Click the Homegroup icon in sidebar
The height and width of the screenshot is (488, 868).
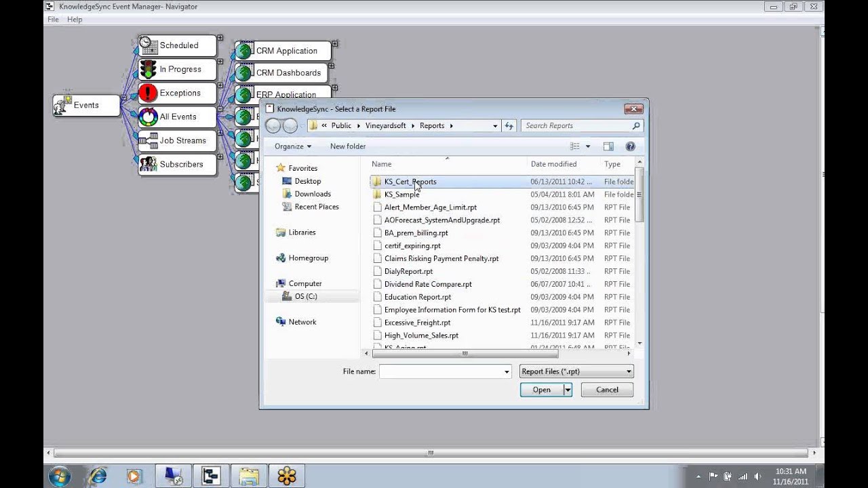pyautogui.click(x=281, y=258)
